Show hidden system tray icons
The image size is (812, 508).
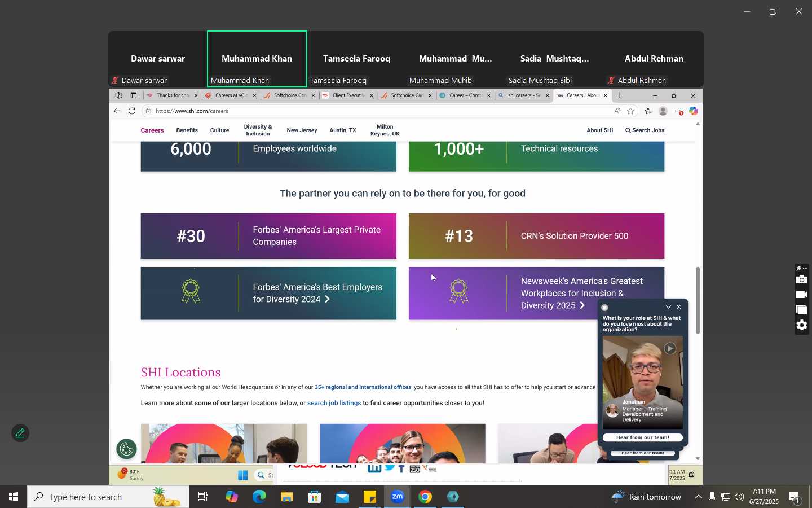click(698, 497)
